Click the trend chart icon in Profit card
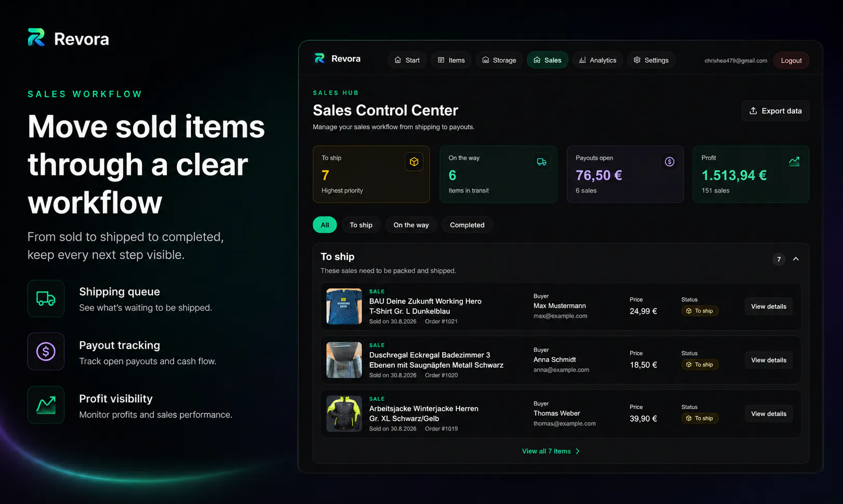 (794, 162)
